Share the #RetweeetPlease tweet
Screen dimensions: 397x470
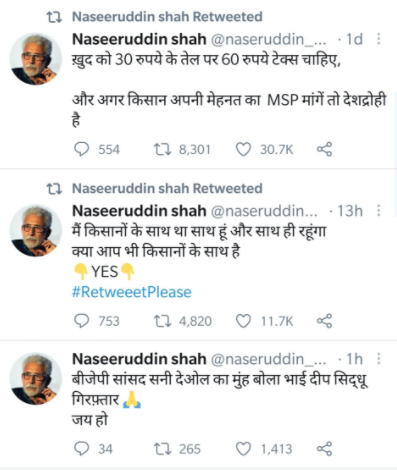point(324,321)
